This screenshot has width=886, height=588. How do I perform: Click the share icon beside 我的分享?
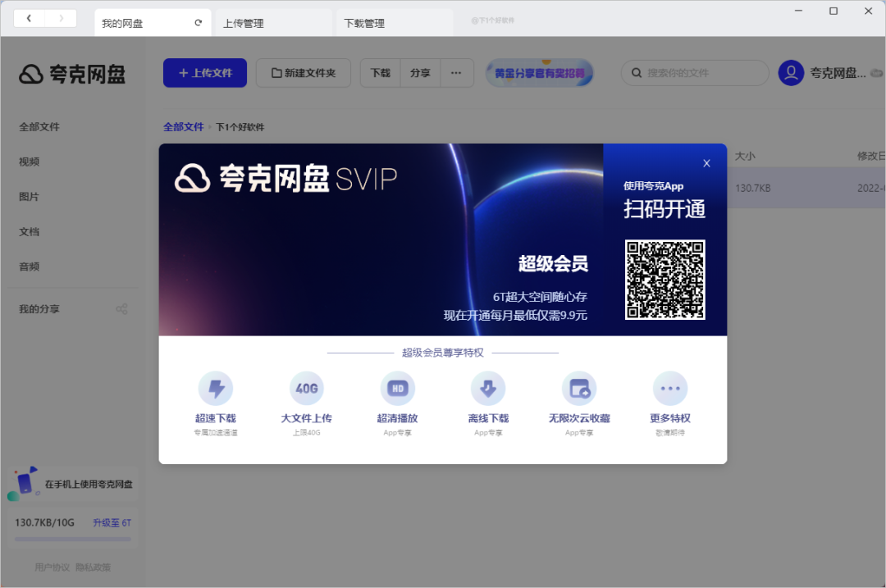point(121,309)
